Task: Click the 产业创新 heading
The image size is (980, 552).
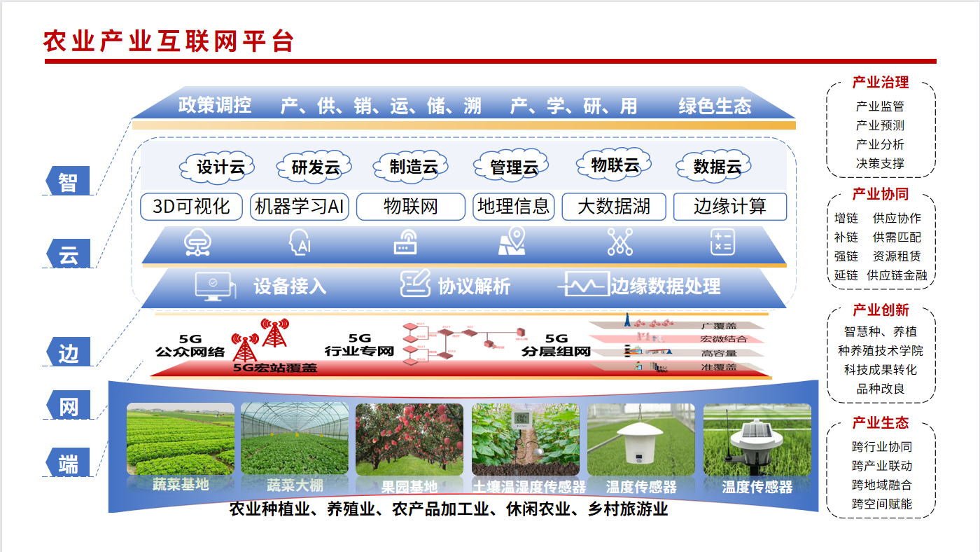Action: [881, 310]
